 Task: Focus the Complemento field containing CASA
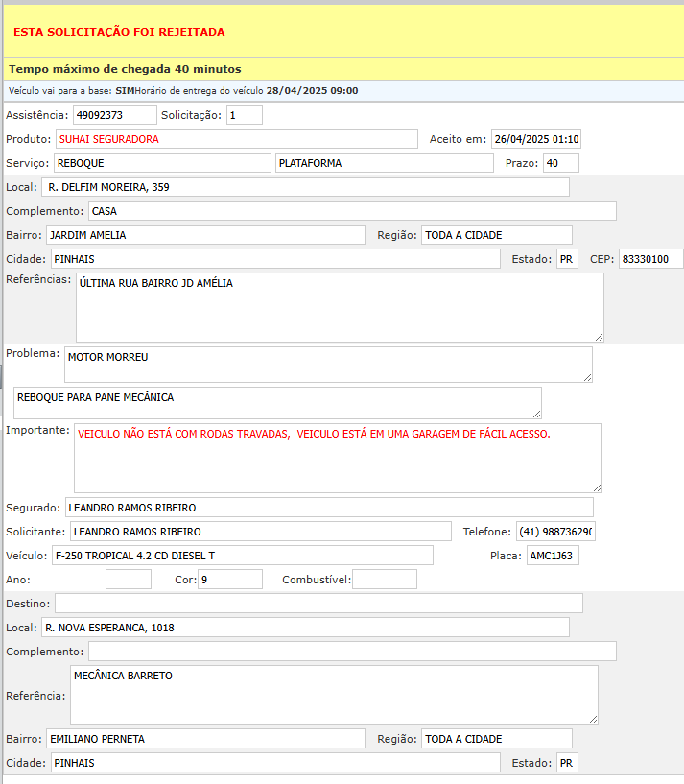352,211
